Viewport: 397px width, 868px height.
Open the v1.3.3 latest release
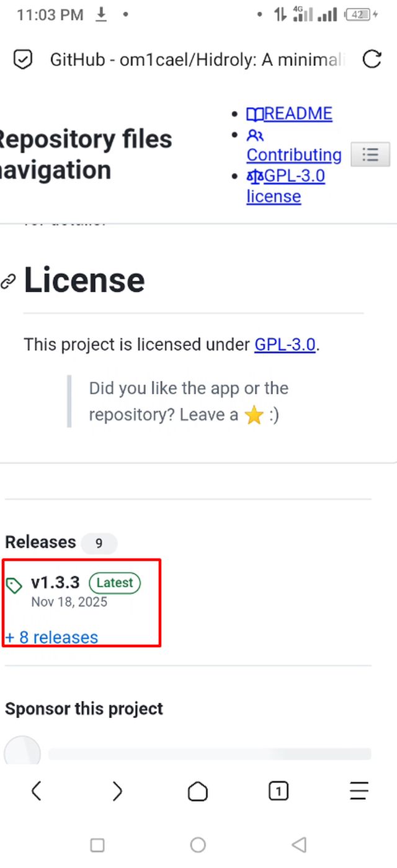(55, 583)
